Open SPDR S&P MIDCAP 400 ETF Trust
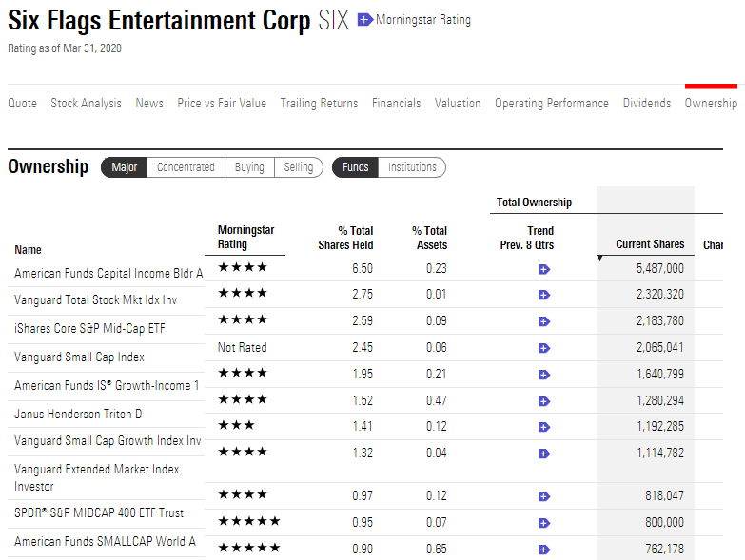 [x=99, y=512]
